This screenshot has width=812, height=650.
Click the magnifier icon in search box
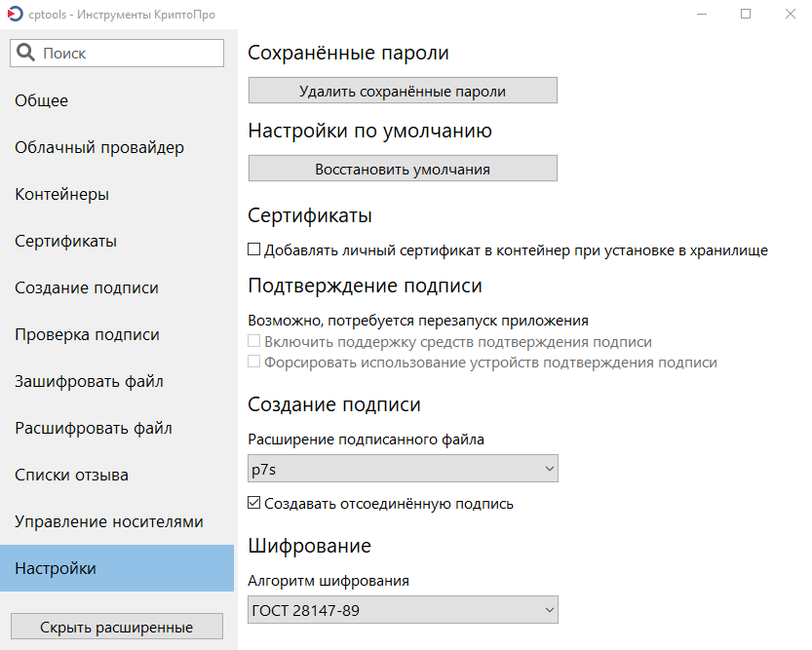click(x=25, y=54)
